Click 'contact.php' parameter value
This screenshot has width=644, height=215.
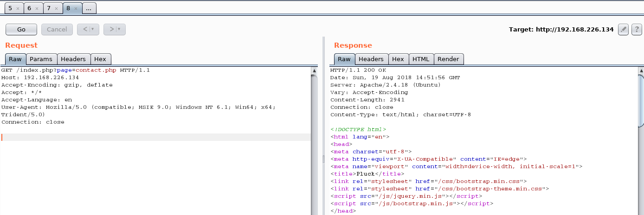click(96, 70)
